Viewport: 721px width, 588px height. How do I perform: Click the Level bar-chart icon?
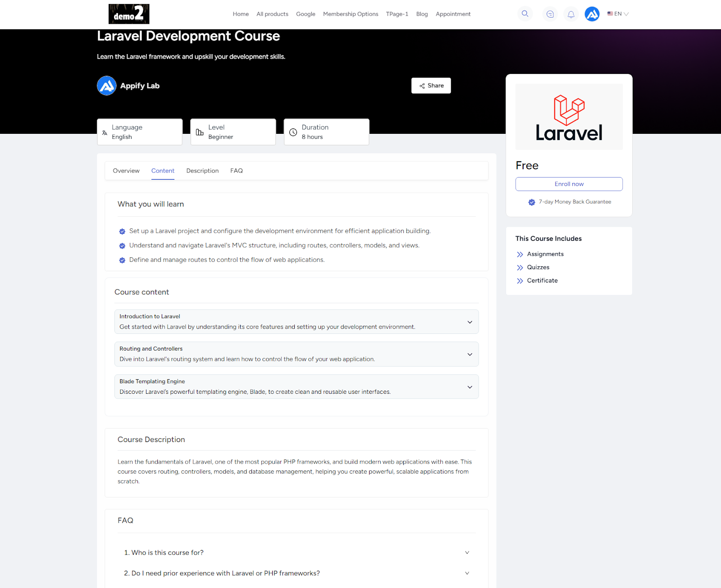click(x=200, y=132)
